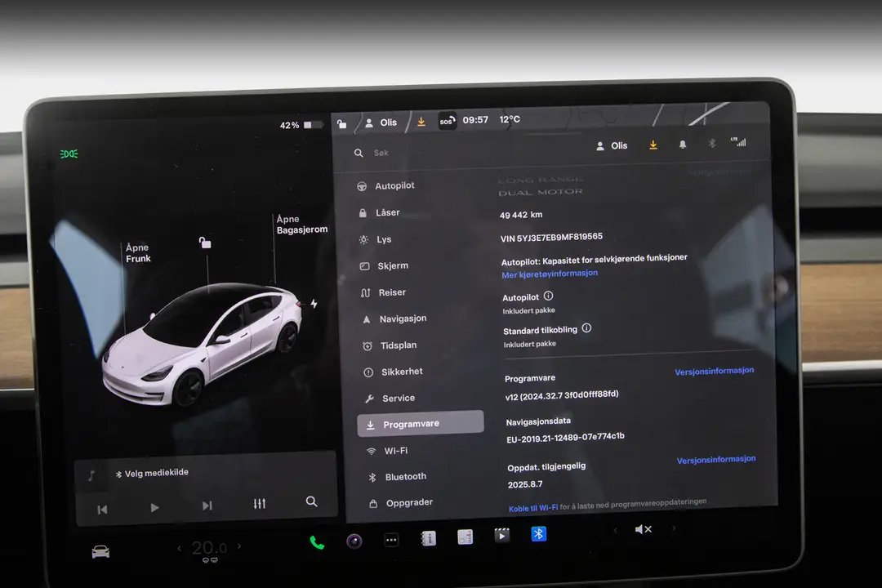
Task: Tap software version v12 (2024.32.7) text
Action: pos(561,395)
